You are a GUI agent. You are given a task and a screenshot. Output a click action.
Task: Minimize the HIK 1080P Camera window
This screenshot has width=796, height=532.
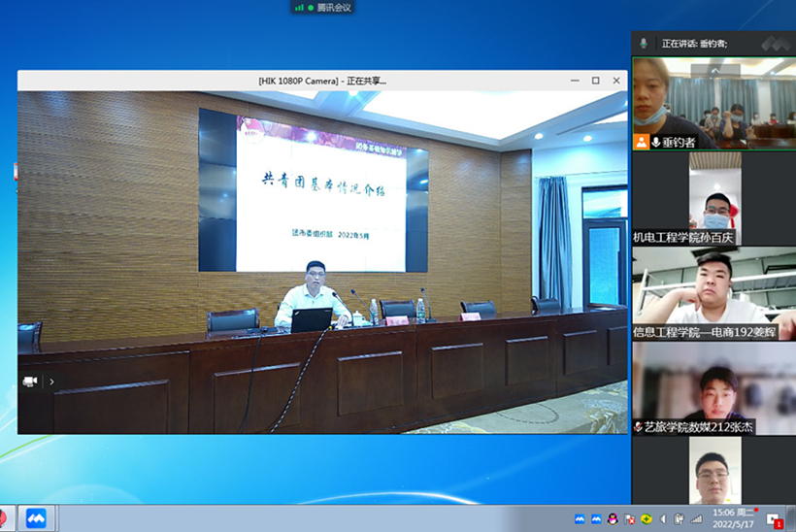[x=575, y=81]
